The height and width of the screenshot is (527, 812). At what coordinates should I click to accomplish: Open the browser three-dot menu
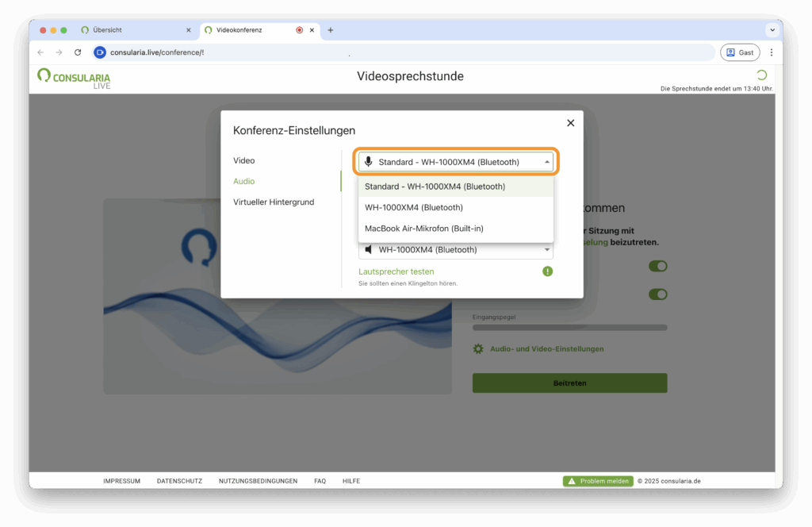pyautogui.click(x=772, y=52)
